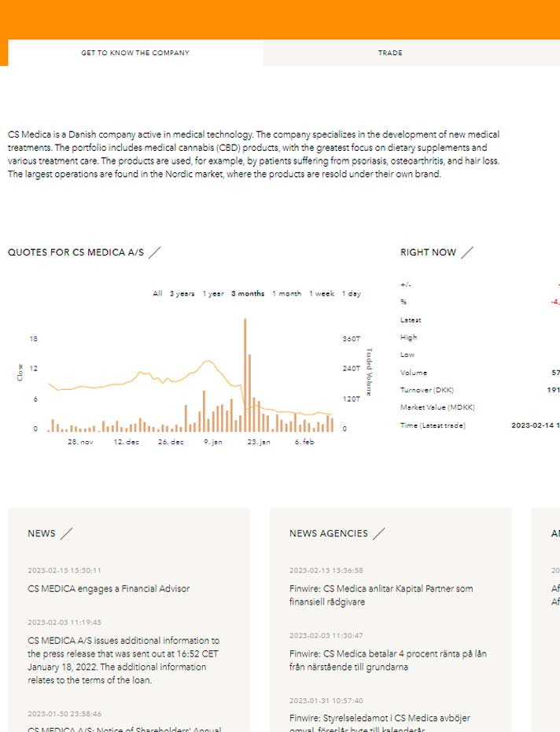The width and height of the screenshot is (560, 732).
Task: Click timestamp 2023-02-03 11:30:47 in News Agencies
Action: pos(326,635)
